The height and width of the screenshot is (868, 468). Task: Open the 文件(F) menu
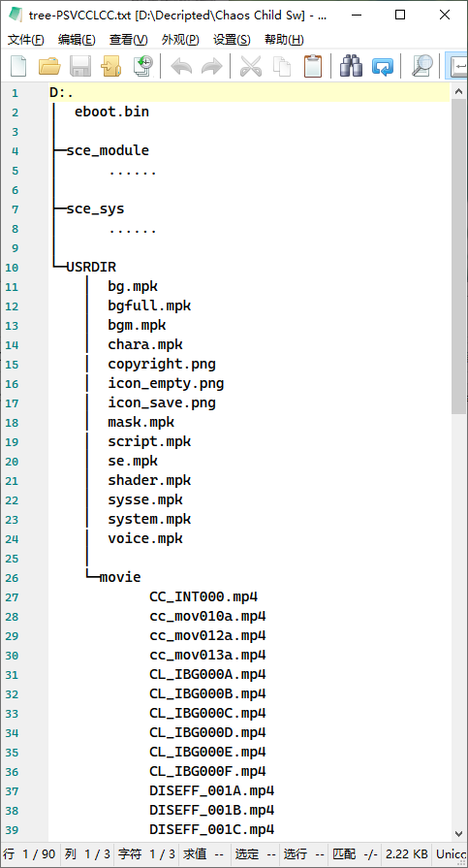pos(26,40)
